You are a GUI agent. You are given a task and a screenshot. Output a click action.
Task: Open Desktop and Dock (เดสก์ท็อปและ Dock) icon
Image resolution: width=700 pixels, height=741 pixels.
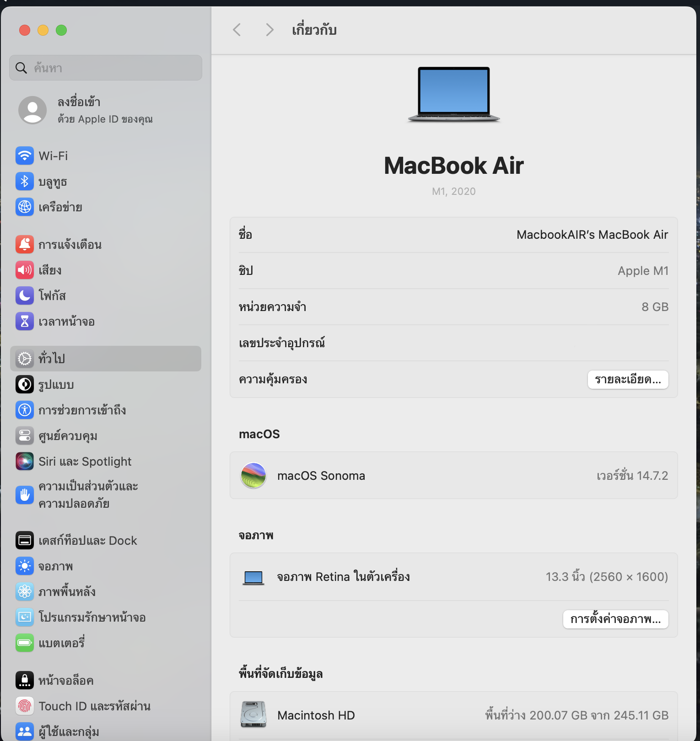point(25,540)
